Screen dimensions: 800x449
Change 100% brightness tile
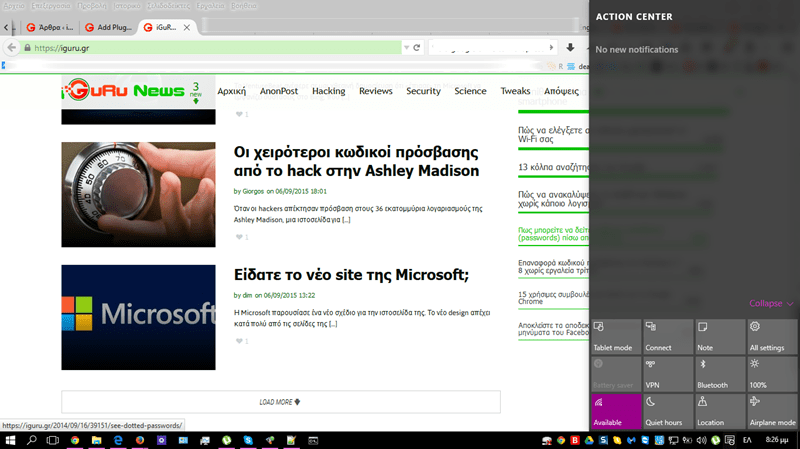click(772, 374)
